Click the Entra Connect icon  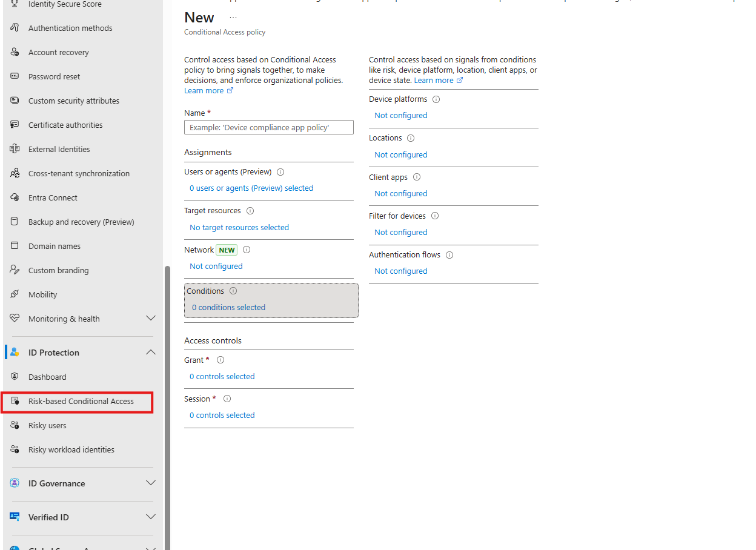(15, 197)
